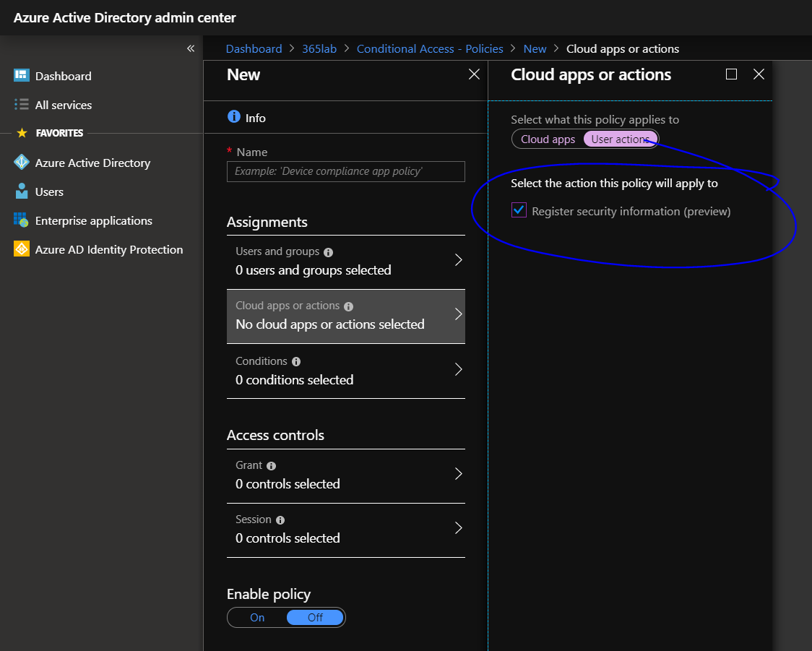
Task: Open Azure AD Identity Protection in sidebar
Action: coord(109,249)
